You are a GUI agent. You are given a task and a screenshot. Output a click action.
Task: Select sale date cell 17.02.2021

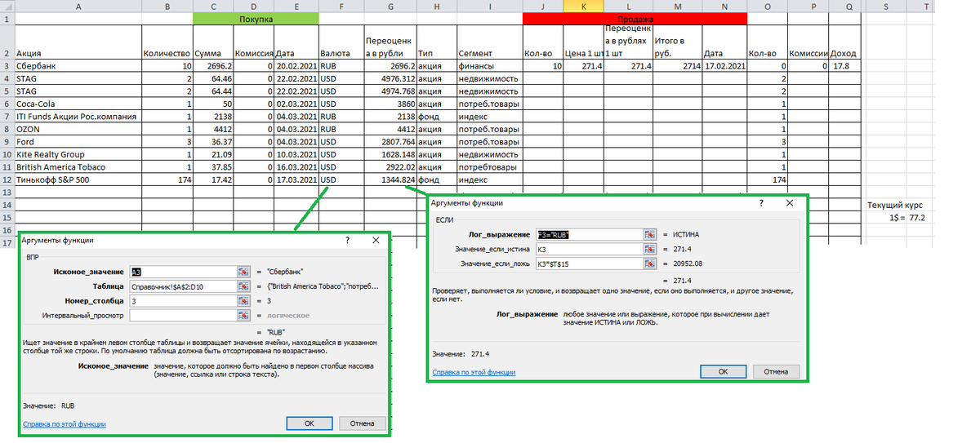tap(724, 65)
